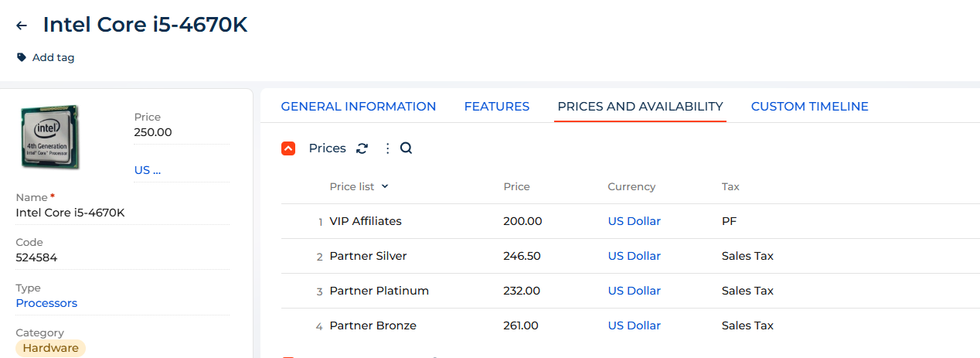The width and height of the screenshot is (980, 358).
Task: Click the Hardware category tag
Action: [x=50, y=348]
